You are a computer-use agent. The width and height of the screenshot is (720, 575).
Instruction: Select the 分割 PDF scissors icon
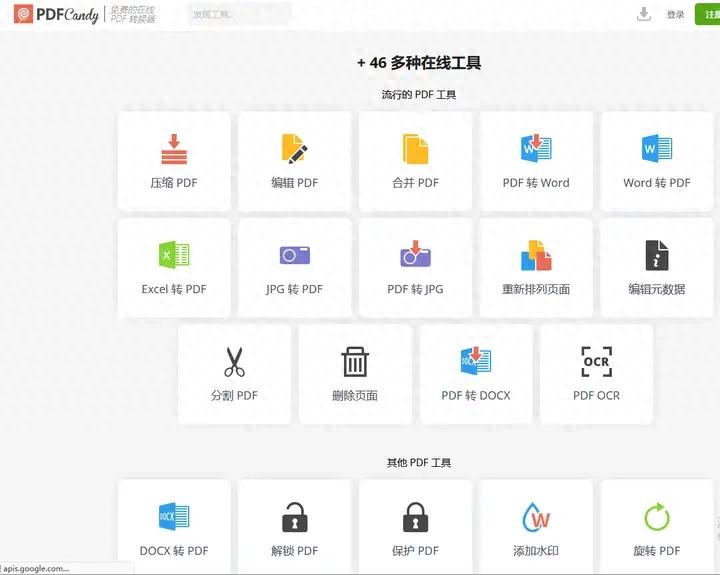pyautogui.click(x=234, y=362)
